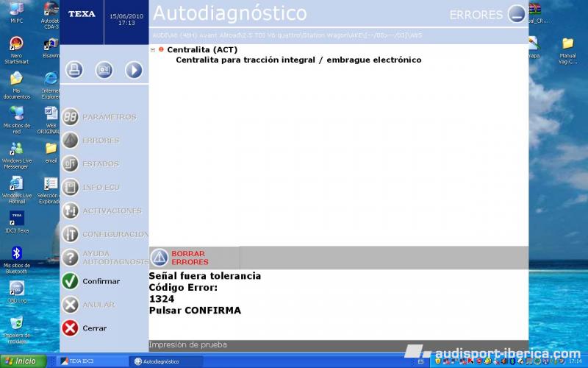Click the ESTADOS menu label
Screen dimensions: 588x368
101,163
